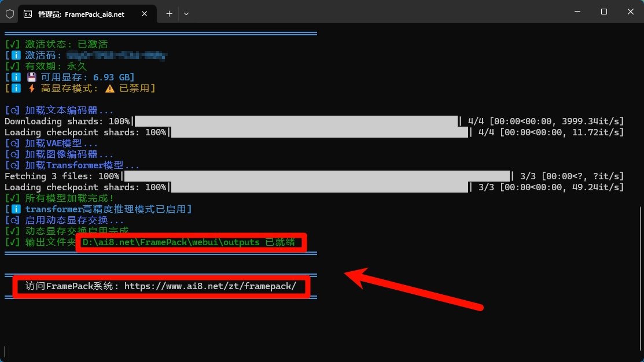The image size is (644, 362).
Task: Select the FramePack_ai8.net terminal tab
Action: (x=86, y=14)
